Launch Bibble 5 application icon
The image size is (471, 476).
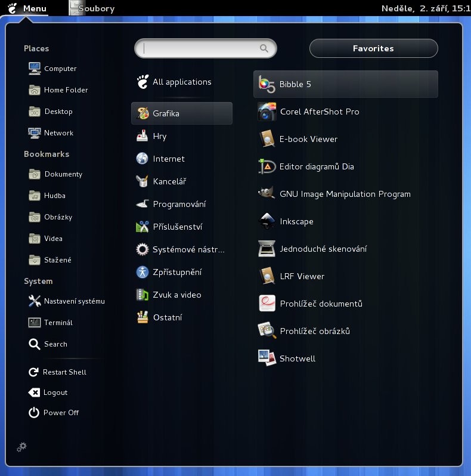[x=267, y=84]
